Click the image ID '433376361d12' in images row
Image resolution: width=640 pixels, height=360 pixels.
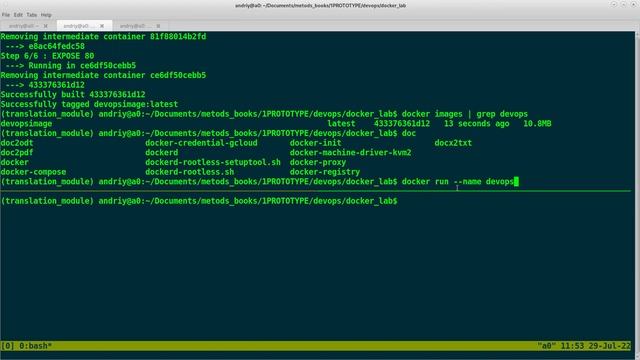402,124
